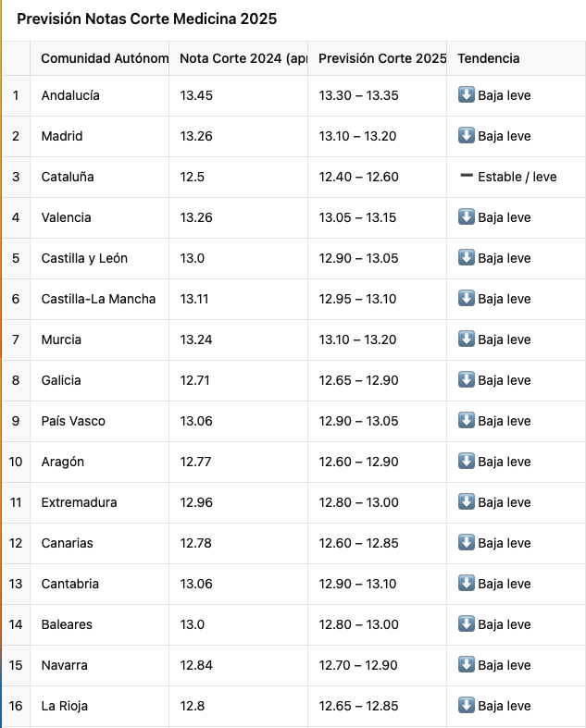586x728 pixels.
Task: Select the Previsión Corte 2025 column header
Action: pos(378,58)
